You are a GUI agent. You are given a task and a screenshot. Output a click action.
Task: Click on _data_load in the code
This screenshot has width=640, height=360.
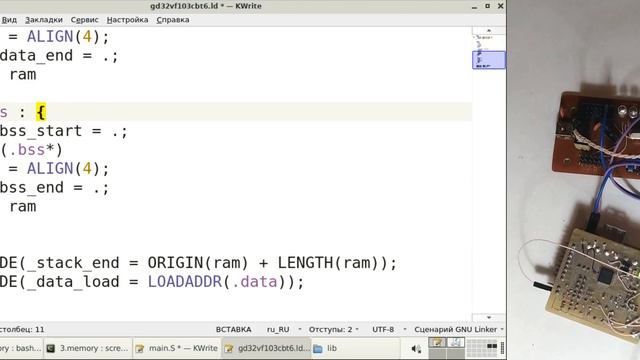(73, 282)
